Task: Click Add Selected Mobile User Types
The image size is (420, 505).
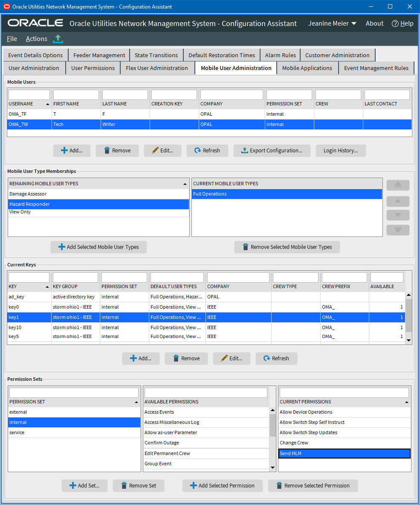Action: pyautogui.click(x=99, y=247)
